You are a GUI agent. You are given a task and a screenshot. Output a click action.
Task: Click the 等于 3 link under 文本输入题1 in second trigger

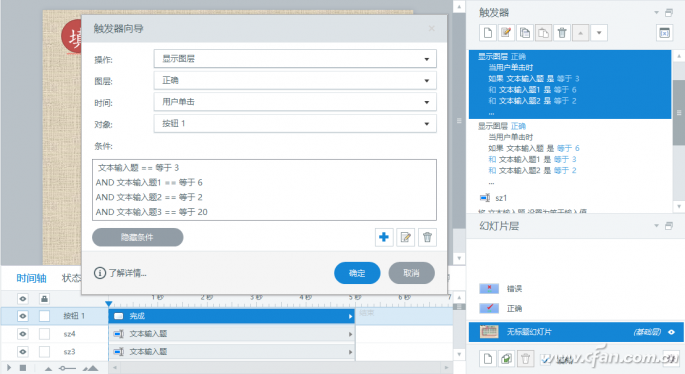click(565, 159)
